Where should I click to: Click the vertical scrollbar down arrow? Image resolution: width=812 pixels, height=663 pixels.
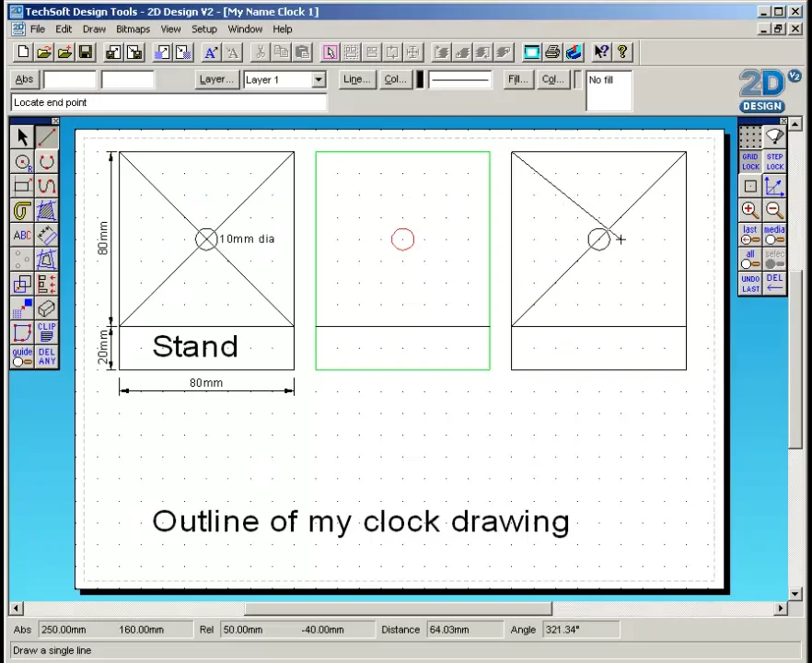coord(795,594)
